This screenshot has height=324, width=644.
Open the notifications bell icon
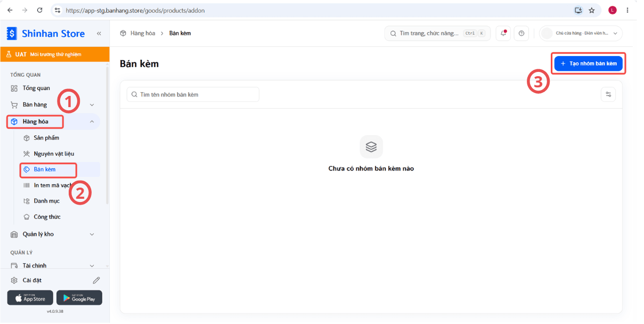click(503, 33)
